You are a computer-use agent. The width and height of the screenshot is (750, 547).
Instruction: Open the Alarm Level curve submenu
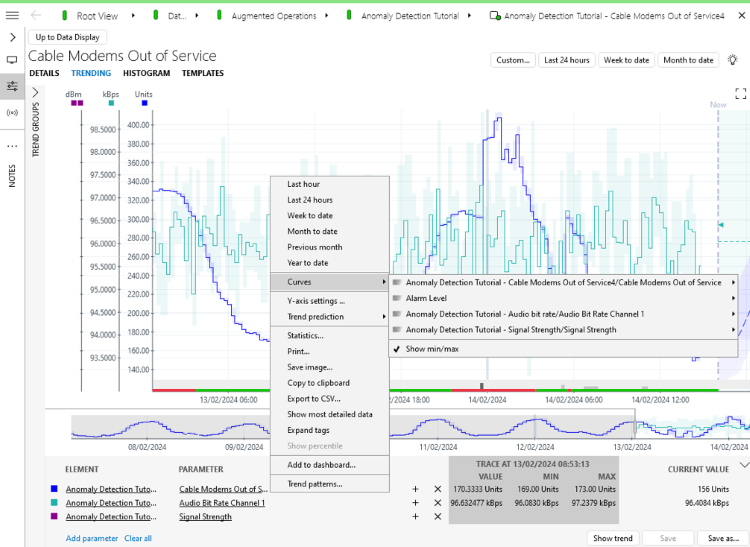point(563,298)
